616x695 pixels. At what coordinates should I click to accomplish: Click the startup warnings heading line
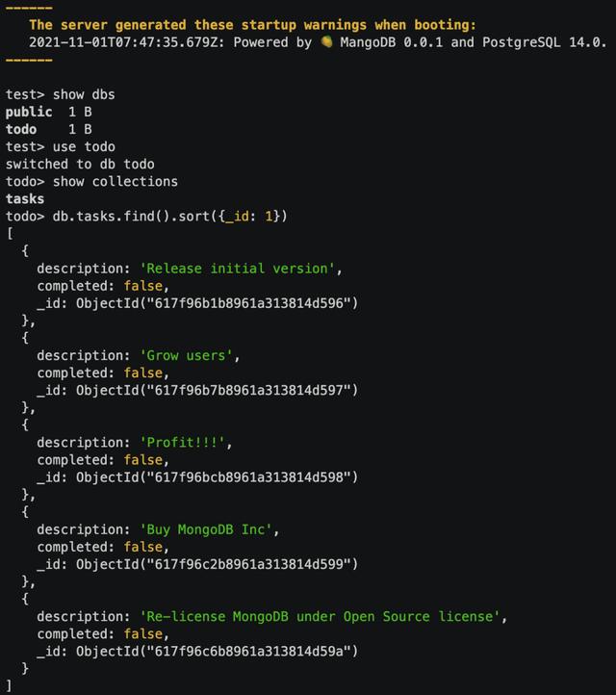tap(252, 25)
